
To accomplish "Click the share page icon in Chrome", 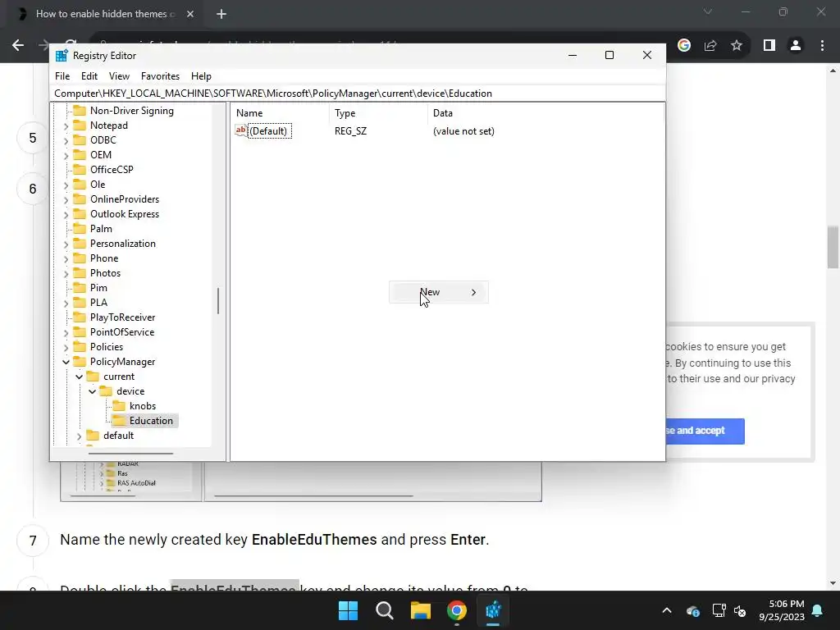I will tap(710, 46).
